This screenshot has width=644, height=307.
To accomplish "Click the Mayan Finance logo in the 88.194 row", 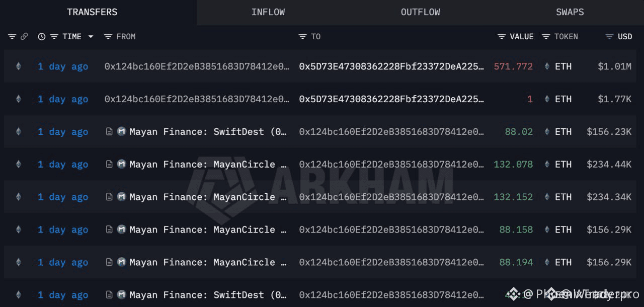I will tap(121, 262).
